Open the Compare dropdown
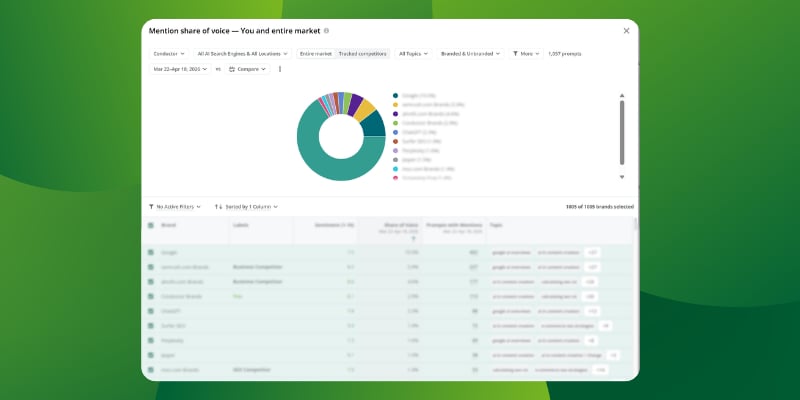The height and width of the screenshot is (400, 800). click(247, 69)
